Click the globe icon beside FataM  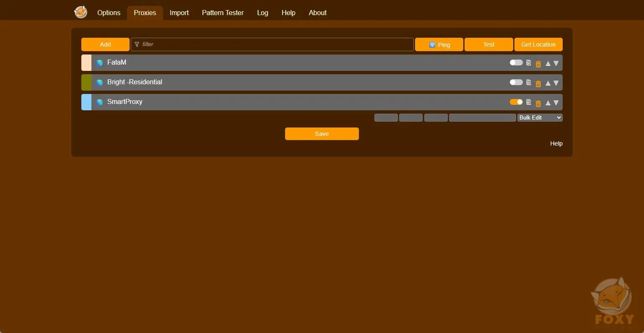99,63
